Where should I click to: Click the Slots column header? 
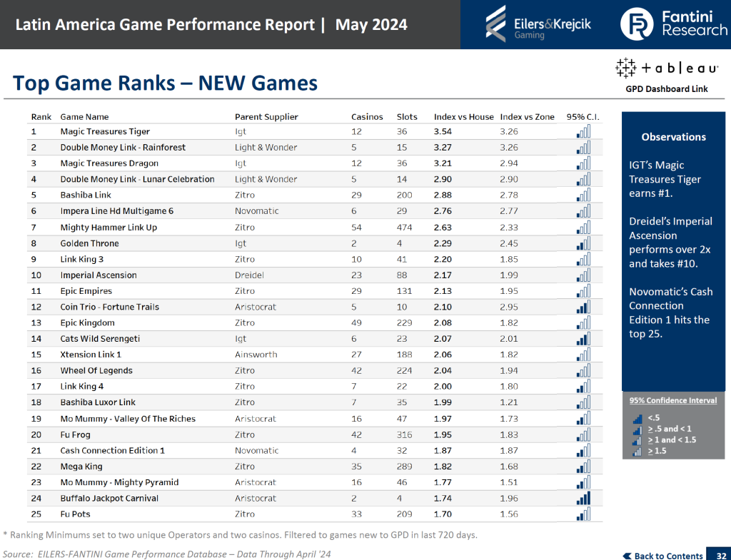tap(407, 117)
